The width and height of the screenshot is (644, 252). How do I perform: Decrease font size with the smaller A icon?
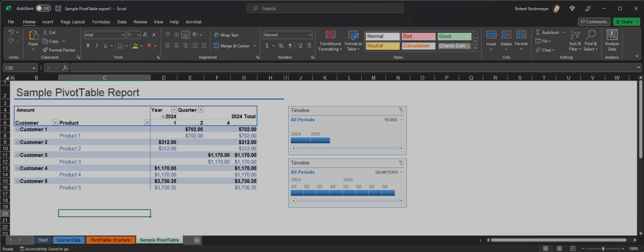pos(154,35)
